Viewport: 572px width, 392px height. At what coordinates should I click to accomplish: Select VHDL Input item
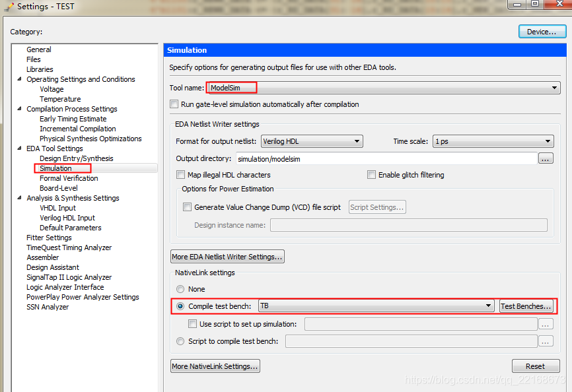point(57,208)
